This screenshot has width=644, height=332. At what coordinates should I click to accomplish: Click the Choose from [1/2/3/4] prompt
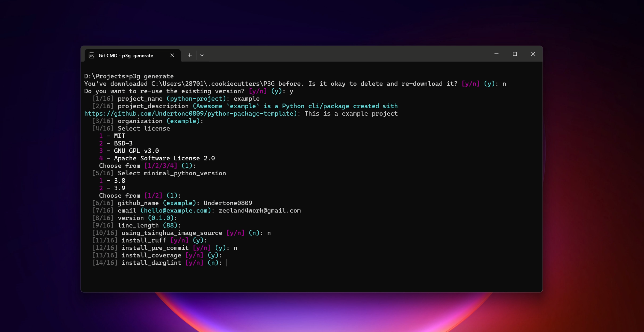point(147,166)
